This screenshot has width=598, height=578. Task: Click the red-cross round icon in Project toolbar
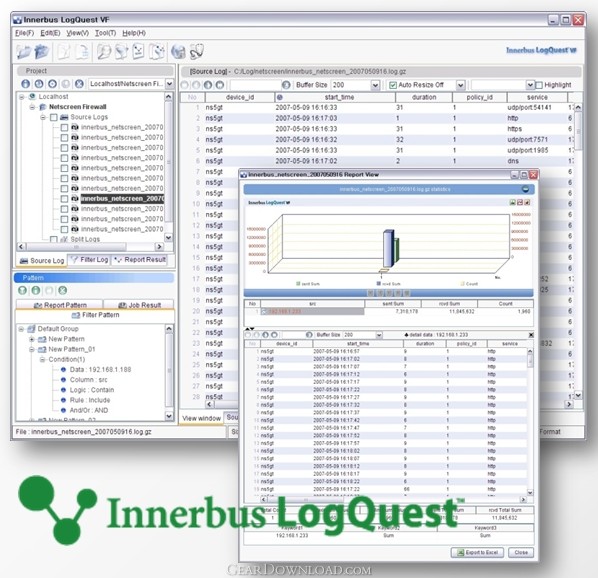[79, 83]
